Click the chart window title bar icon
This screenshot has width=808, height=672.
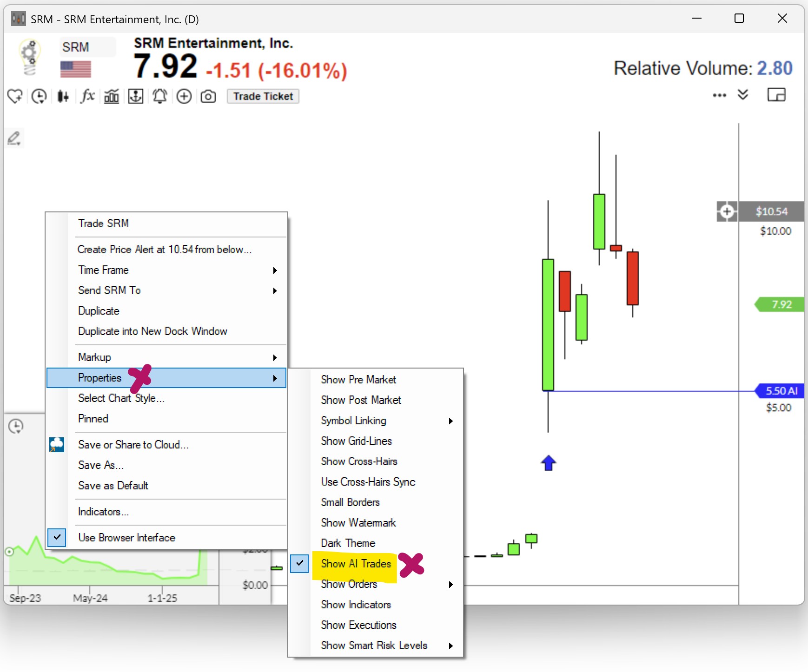click(x=19, y=19)
